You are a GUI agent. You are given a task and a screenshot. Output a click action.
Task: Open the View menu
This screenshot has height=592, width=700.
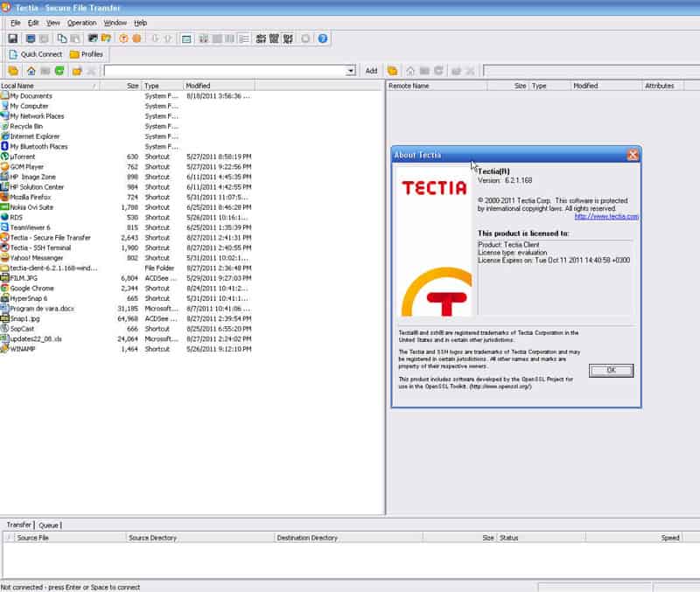[53, 23]
